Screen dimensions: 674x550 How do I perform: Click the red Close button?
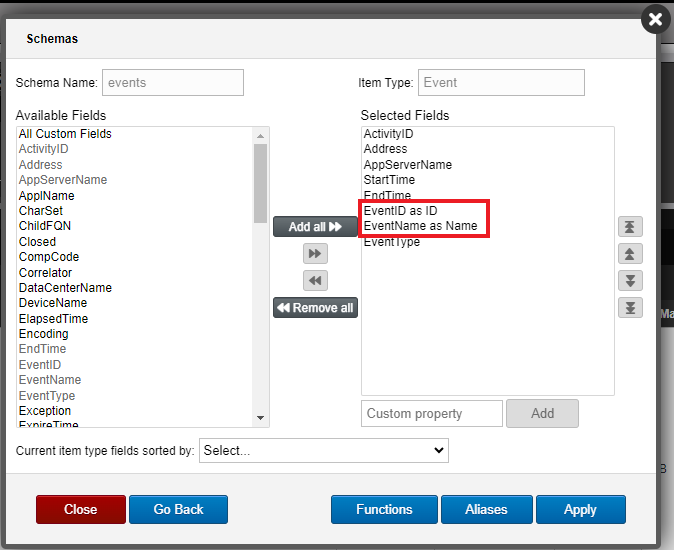tap(81, 509)
